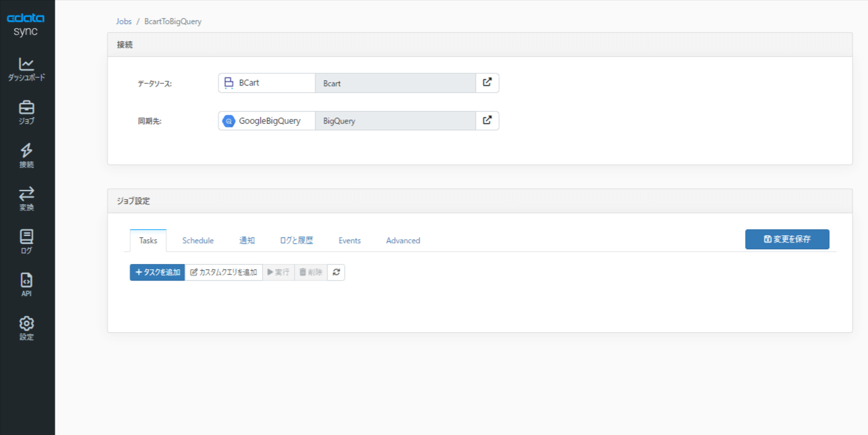This screenshot has width=868, height=435.
Task: Click the 実行 run button
Action: point(279,272)
